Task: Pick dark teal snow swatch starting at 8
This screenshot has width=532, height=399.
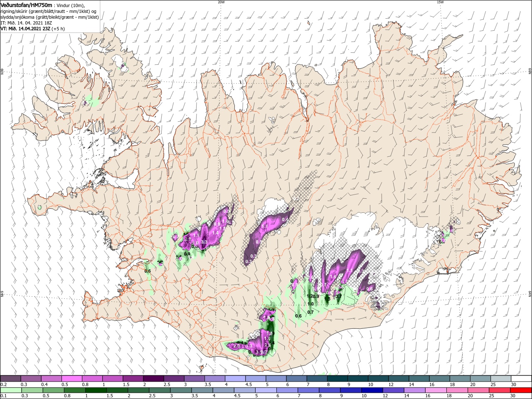Action: [337, 379]
